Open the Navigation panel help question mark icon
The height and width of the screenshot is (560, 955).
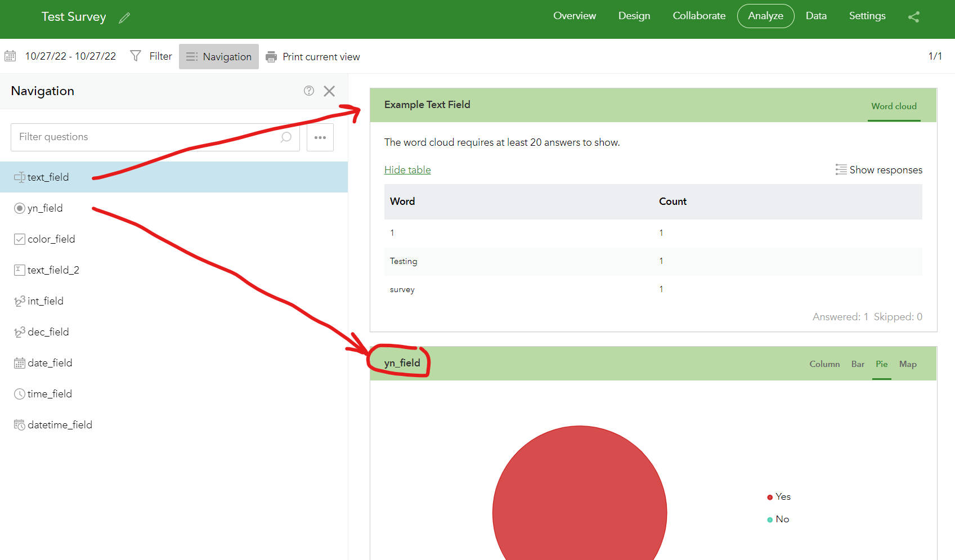pyautogui.click(x=308, y=91)
